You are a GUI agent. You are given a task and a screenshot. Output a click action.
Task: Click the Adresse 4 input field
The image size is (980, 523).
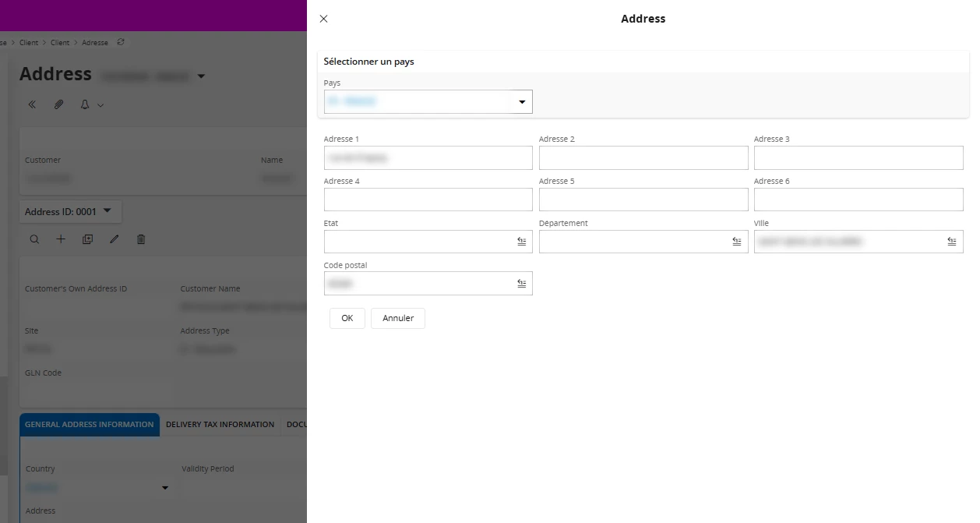428,200
